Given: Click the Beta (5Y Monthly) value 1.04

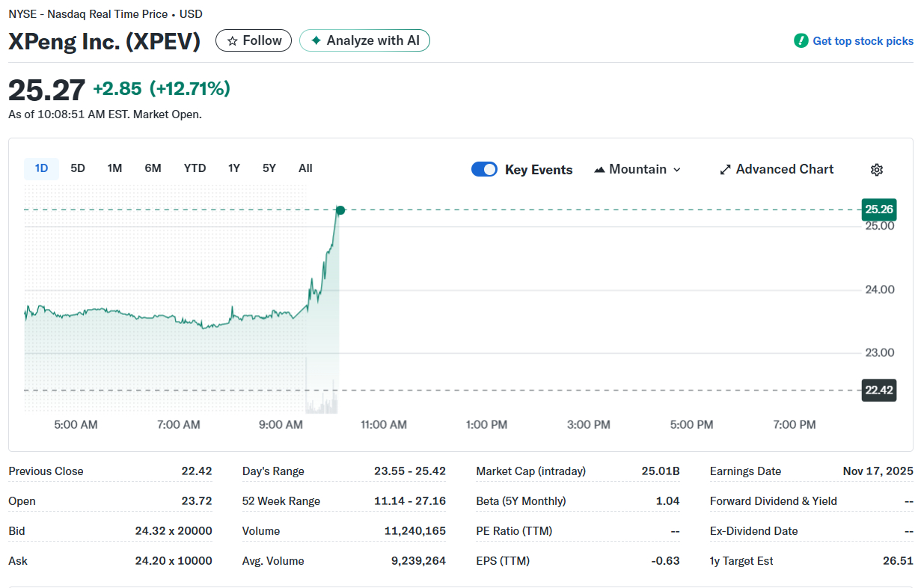Looking at the screenshot, I should click(667, 501).
